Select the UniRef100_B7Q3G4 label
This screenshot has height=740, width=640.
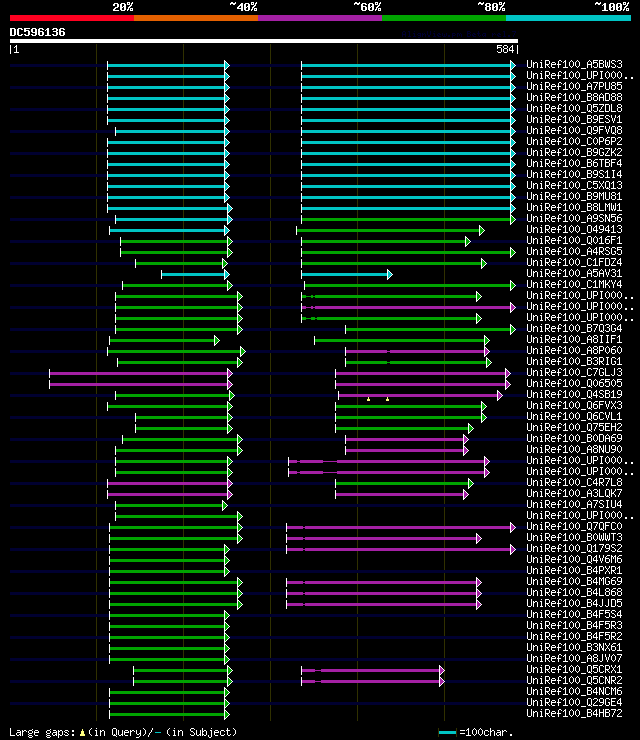click(x=574, y=328)
